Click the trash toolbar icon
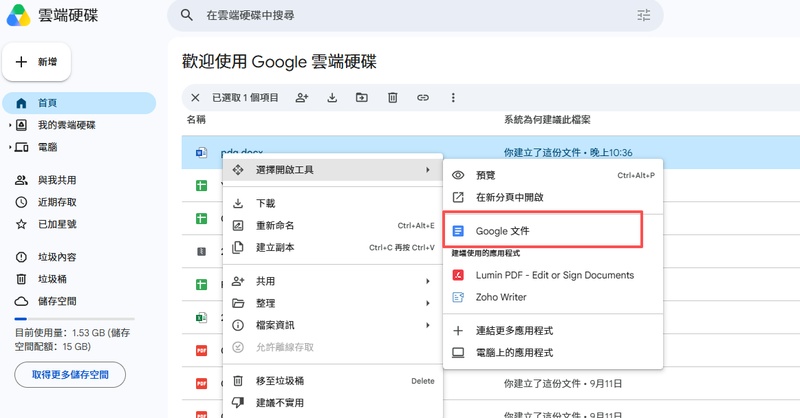The height and width of the screenshot is (418, 800). [392, 97]
